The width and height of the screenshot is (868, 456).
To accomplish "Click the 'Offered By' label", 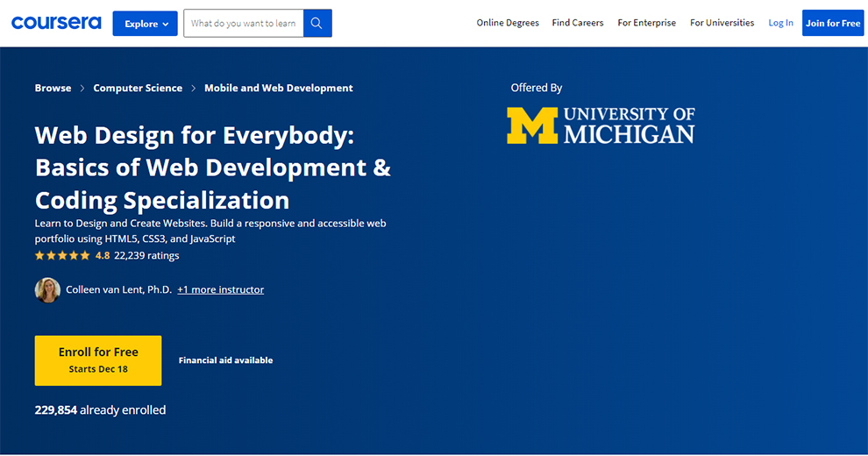I will click(x=537, y=88).
